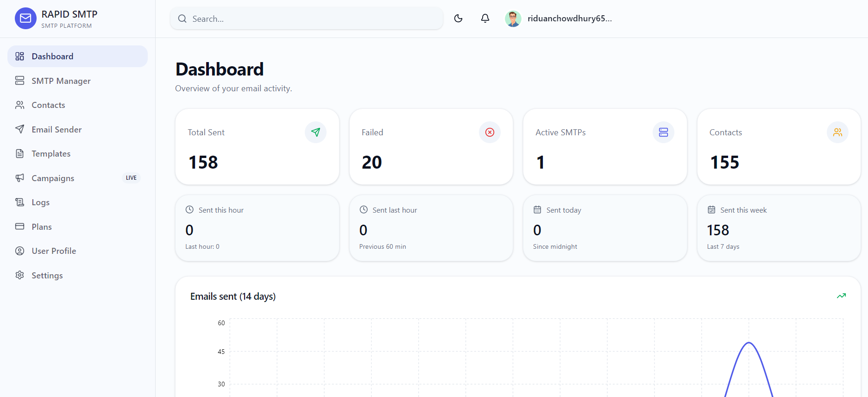Click the clock icon beside Sent this hour
The height and width of the screenshot is (397, 868).
click(x=189, y=210)
